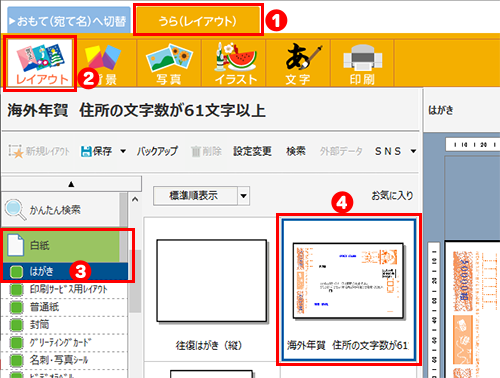Click the 削除 trash button
500x378 pixels.
(x=206, y=151)
